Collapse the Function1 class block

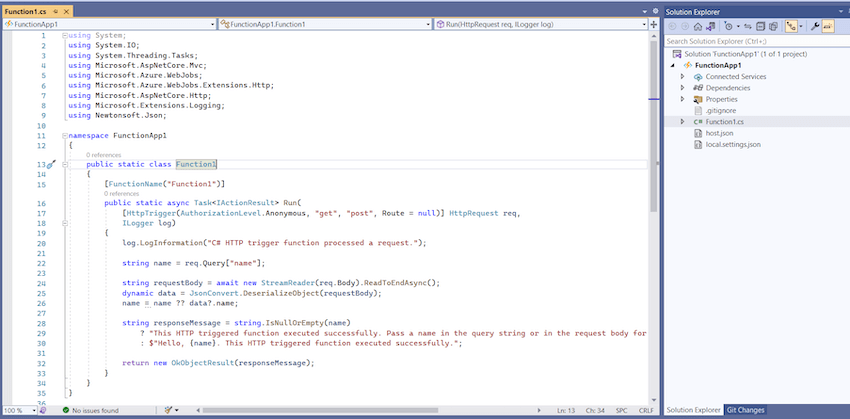point(65,164)
